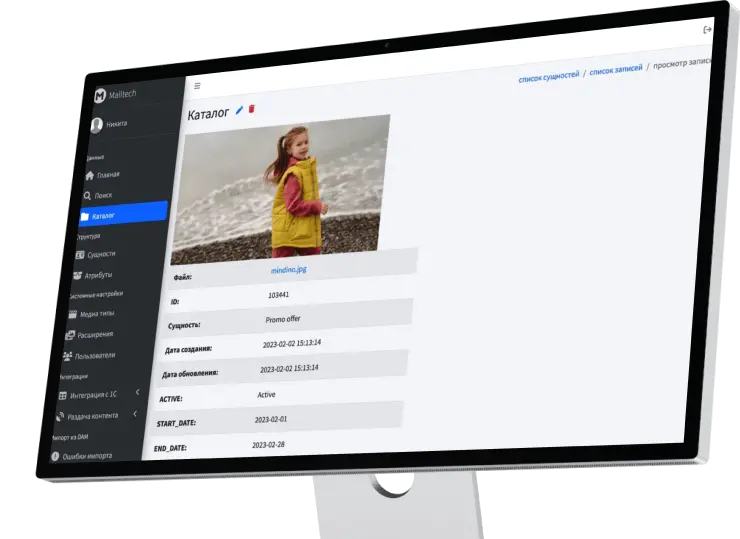
Task: Open Ошибки импорта info icon
Action: pos(55,456)
